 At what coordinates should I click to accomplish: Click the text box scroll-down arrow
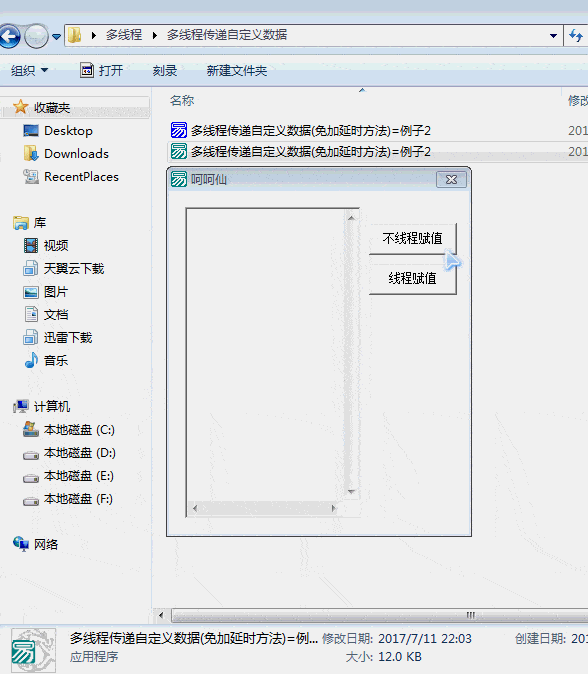351,491
